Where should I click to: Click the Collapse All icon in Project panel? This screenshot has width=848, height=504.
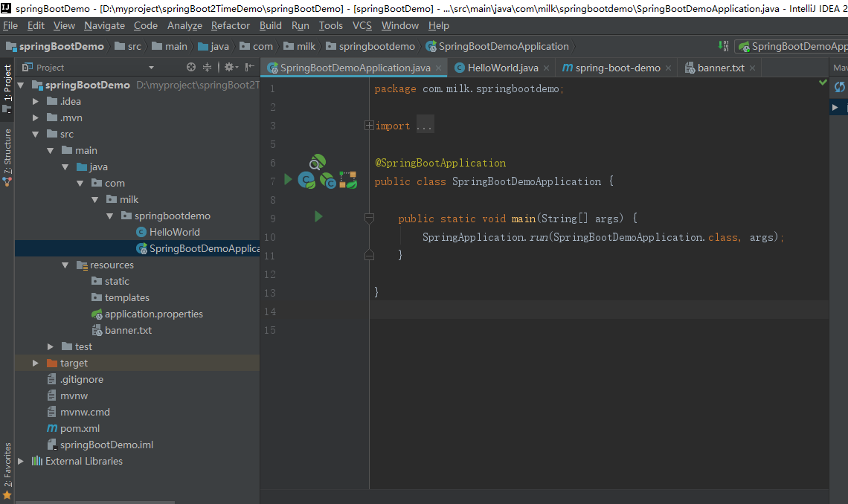[207, 67]
